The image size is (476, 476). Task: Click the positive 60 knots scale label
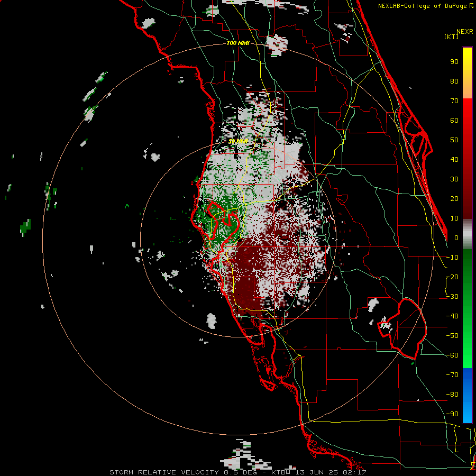(454, 120)
